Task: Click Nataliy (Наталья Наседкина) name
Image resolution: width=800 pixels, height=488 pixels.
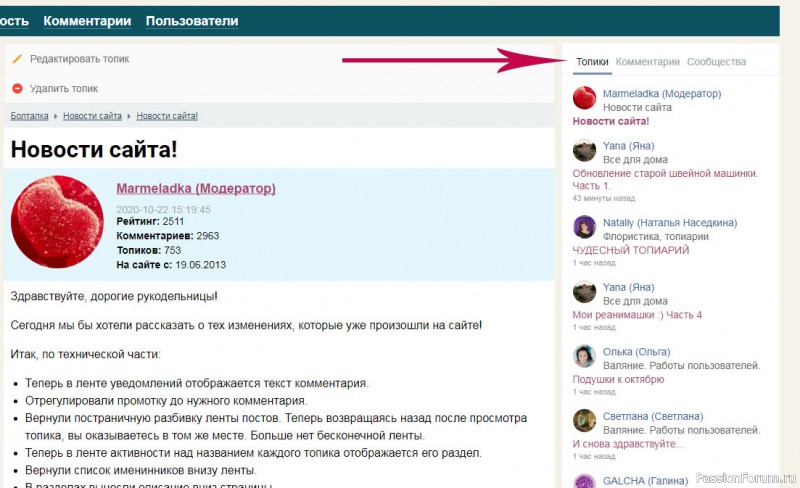Action: pos(670,223)
